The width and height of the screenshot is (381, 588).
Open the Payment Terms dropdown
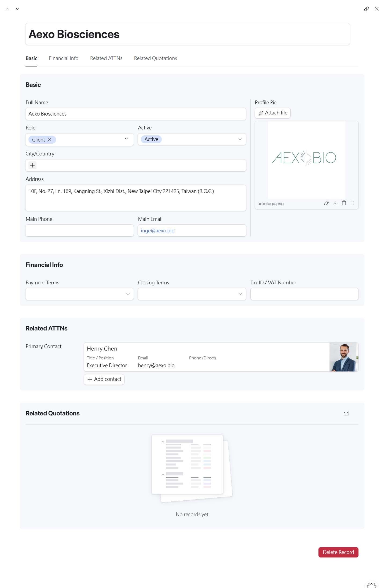click(x=128, y=294)
